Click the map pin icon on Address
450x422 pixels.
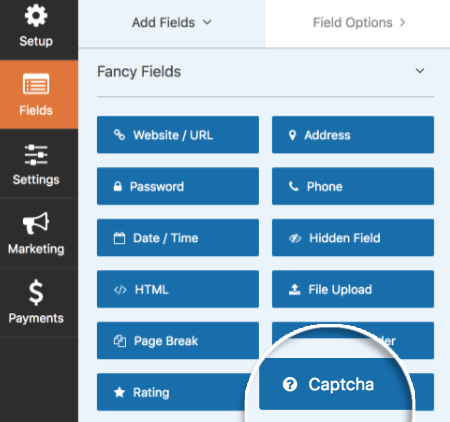[292, 135]
